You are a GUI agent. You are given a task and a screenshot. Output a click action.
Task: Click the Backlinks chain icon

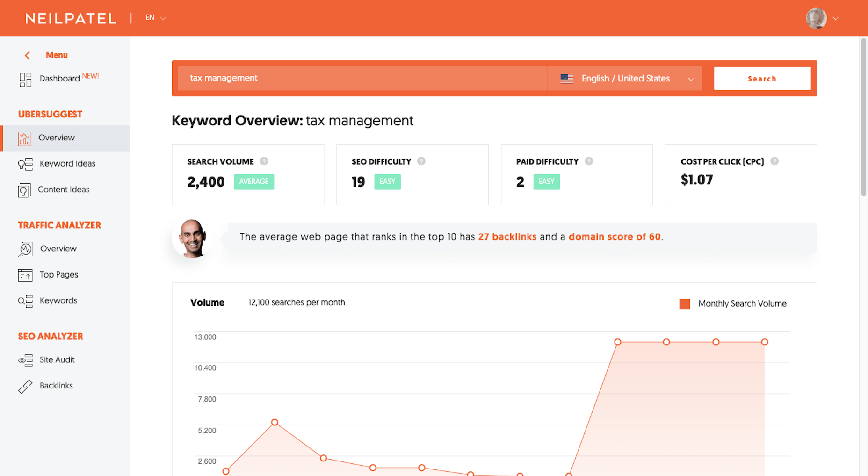click(x=25, y=386)
